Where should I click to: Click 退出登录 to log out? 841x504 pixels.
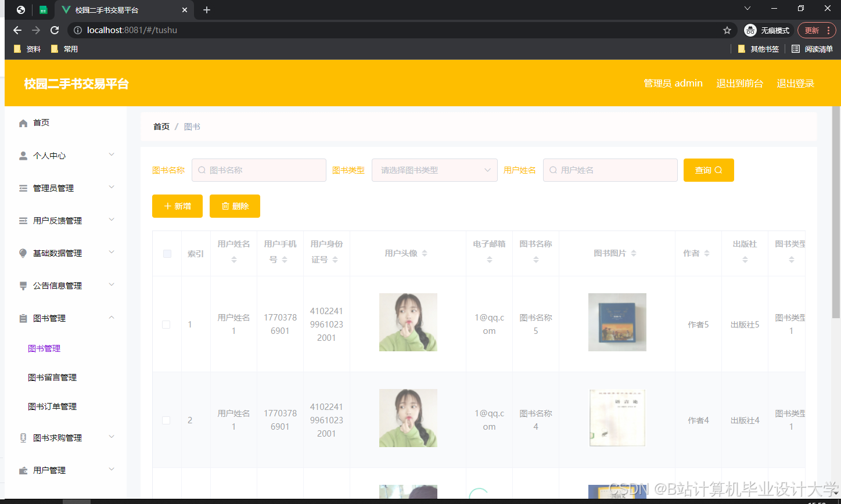[x=796, y=83]
